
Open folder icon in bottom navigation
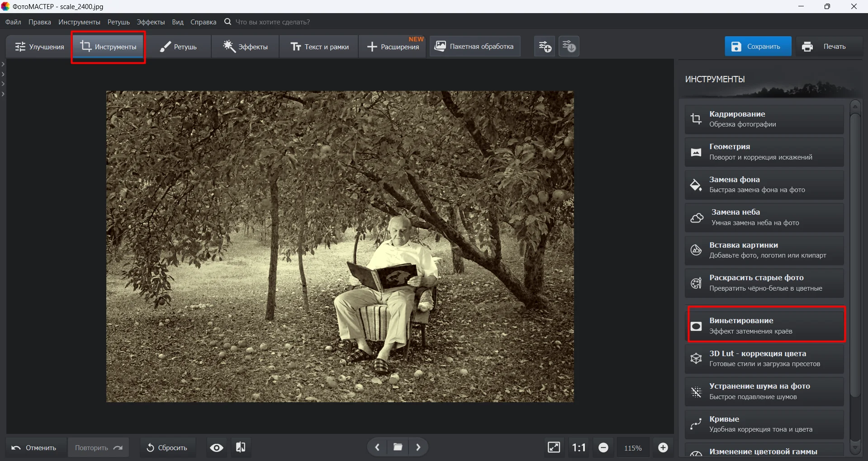tap(398, 447)
